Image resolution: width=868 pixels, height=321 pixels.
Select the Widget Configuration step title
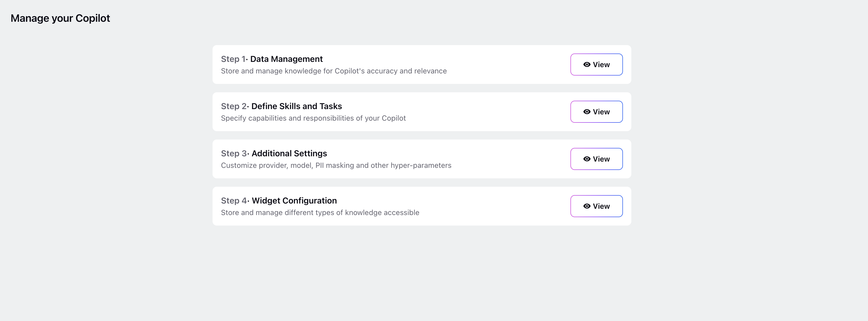[x=294, y=200]
